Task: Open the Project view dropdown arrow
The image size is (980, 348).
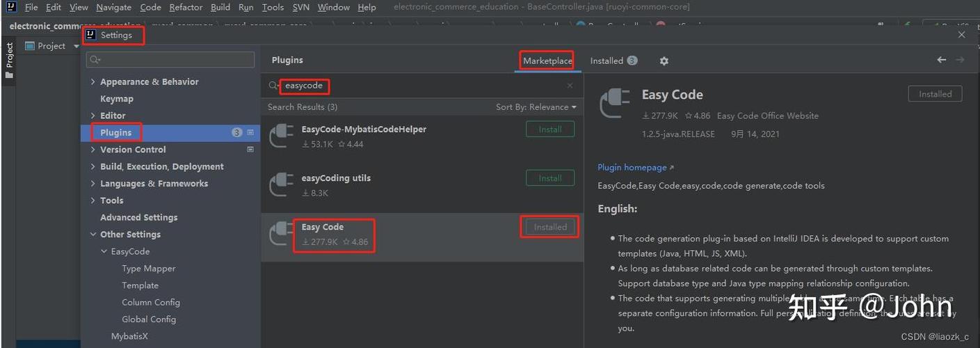Action: coord(77,46)
